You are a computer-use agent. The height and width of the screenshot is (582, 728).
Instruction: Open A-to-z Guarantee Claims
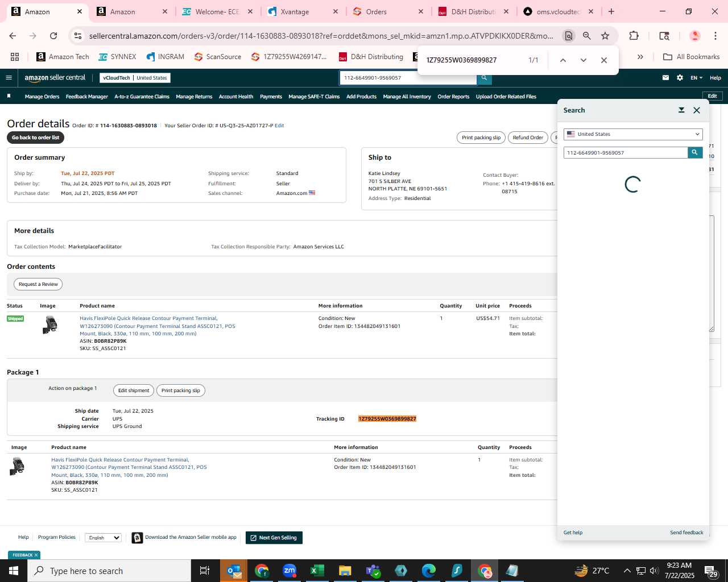click(x=142, y=97)
